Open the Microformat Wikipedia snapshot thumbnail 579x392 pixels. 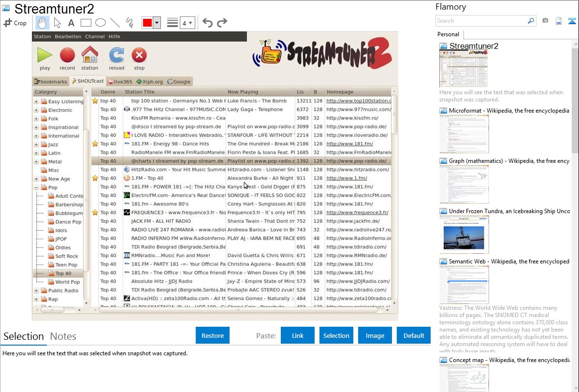click(464, 134)
